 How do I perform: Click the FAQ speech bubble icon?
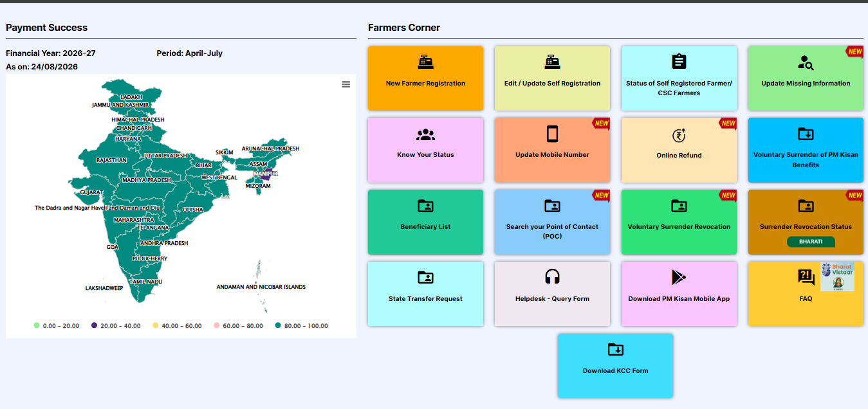pyautogui.click(x=806, y=277)
